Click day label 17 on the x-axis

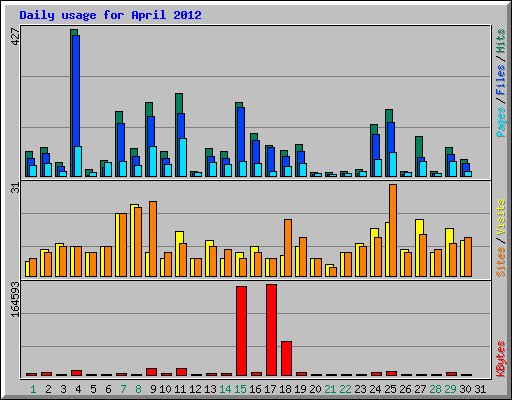270,389
